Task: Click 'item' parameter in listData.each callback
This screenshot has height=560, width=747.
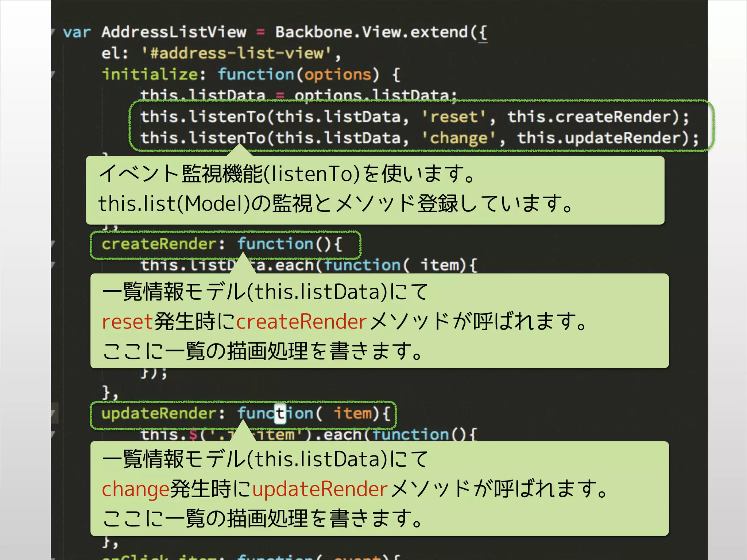Action: click(441, 265)
